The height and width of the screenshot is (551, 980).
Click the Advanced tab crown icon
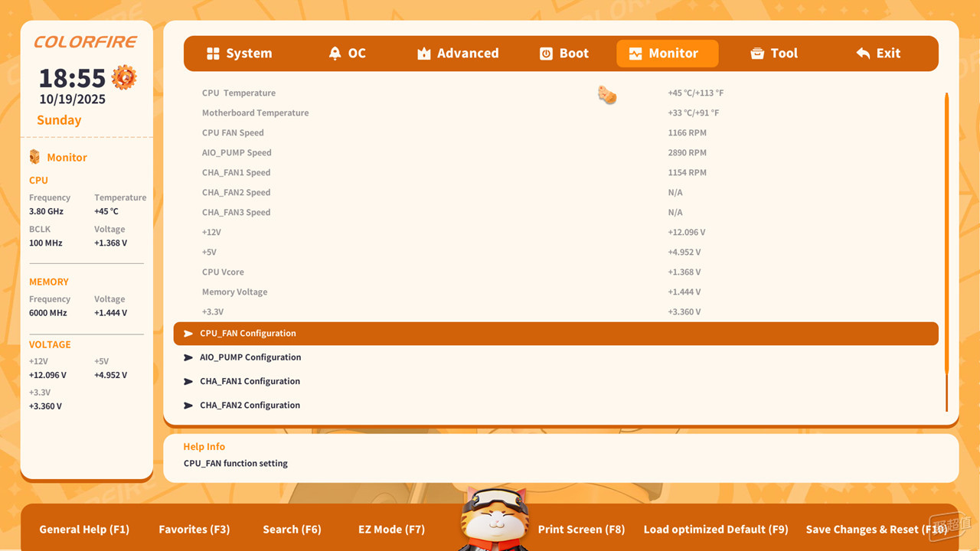coord(423,54)
